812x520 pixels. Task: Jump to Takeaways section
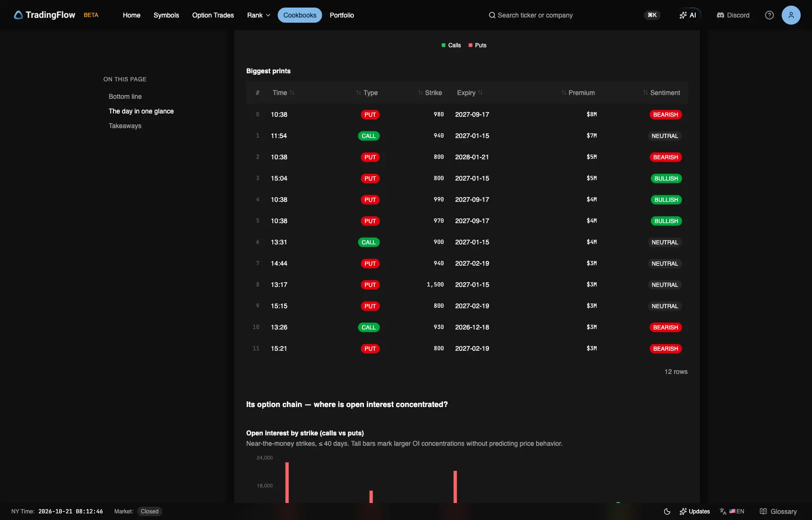click(x=125, y=126)
